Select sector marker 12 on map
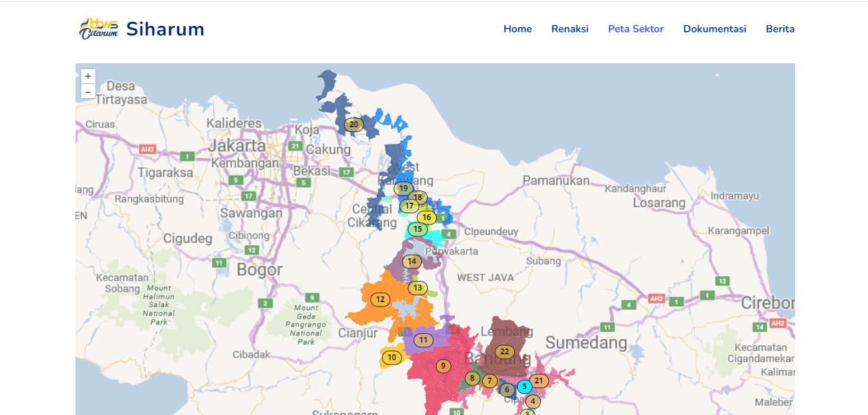This screenshot has width=868, height=415. [x=380, y=299]
